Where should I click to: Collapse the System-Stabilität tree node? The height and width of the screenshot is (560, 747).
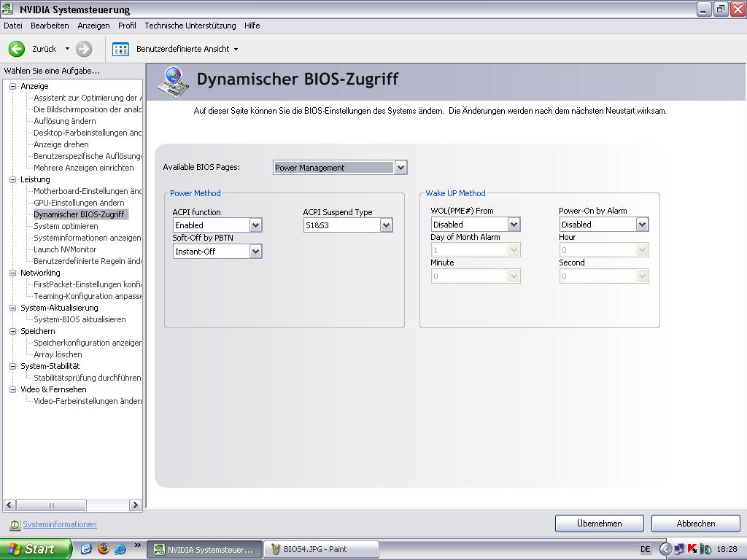coord(13,366)
